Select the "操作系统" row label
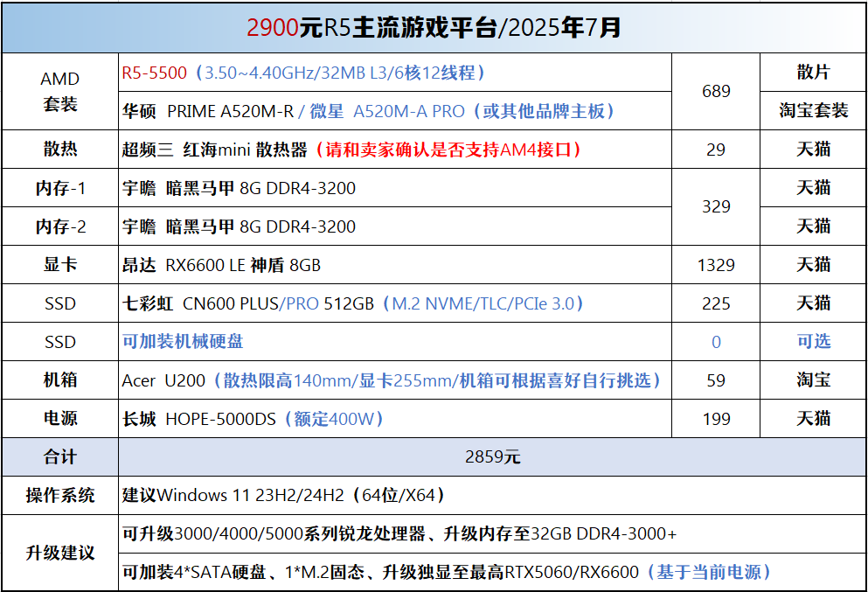868x592 pixels. point(59,496)
